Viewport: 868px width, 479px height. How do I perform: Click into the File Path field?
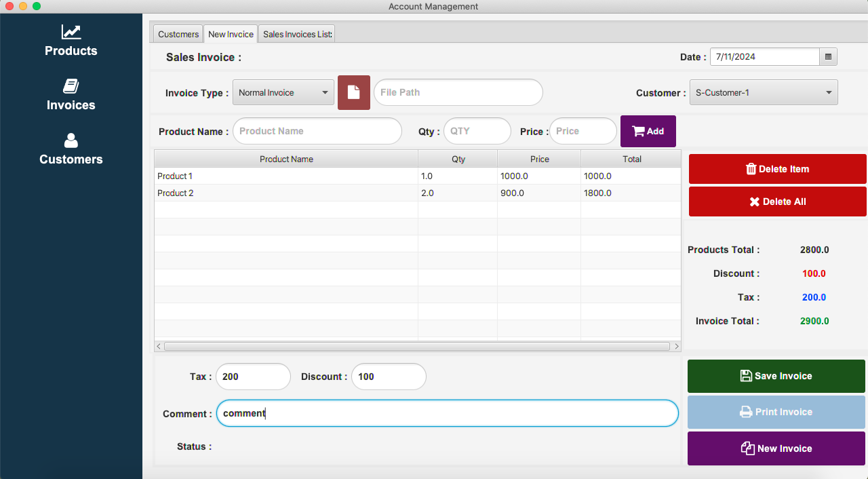coord(458,92)
